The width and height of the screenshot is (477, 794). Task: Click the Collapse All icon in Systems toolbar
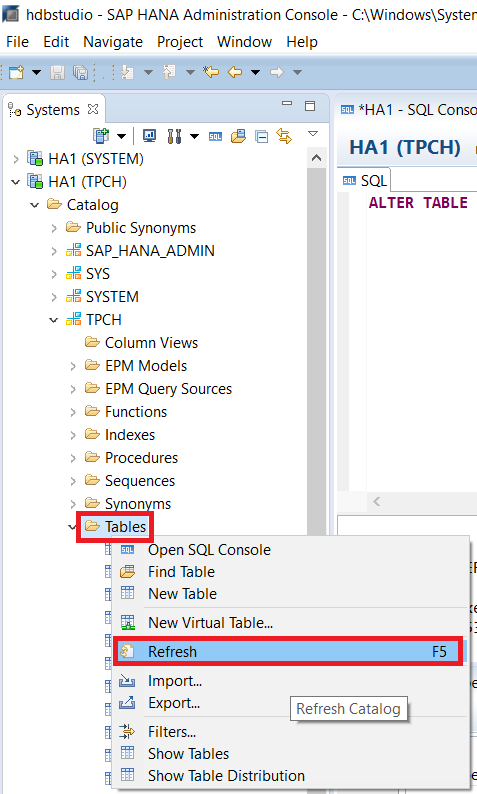pos(261,136)
